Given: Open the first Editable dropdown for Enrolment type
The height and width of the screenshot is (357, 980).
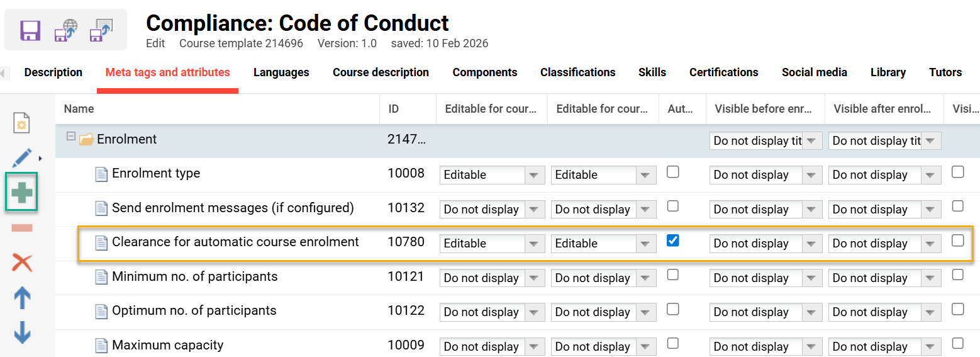Looking at the screenshot, I should coord(493,175).
